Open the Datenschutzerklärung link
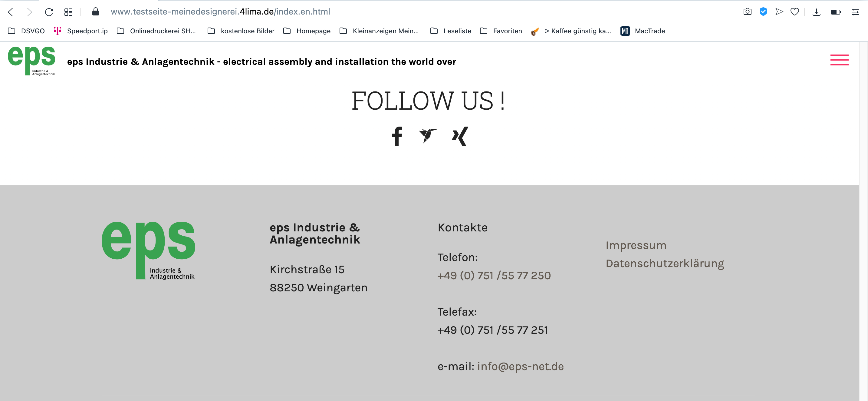This screenshot has height=401, width=868. click(x=665, y=263)
